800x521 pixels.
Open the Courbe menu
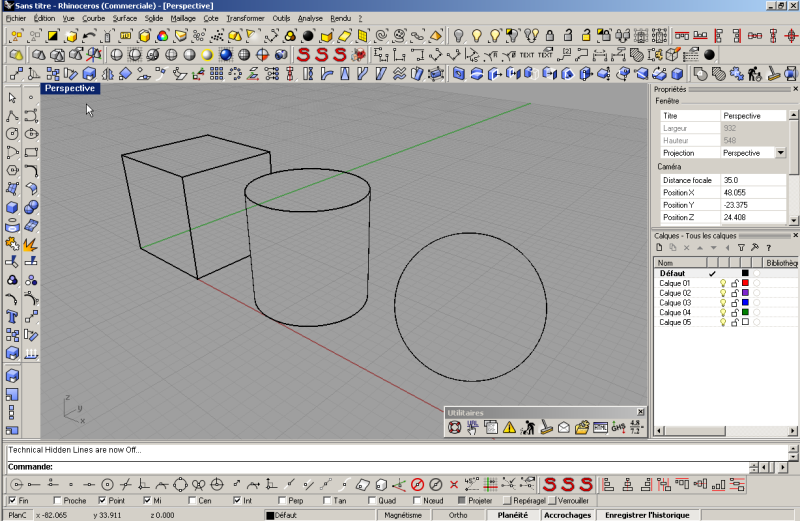pyautogui.click(x=93, y=18)
